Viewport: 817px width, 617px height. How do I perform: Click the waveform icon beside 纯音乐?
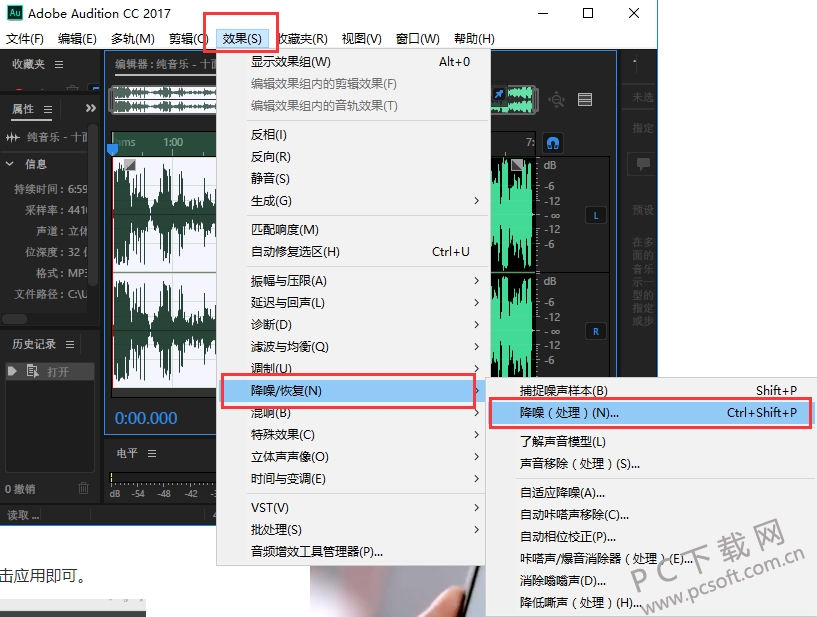13,138
